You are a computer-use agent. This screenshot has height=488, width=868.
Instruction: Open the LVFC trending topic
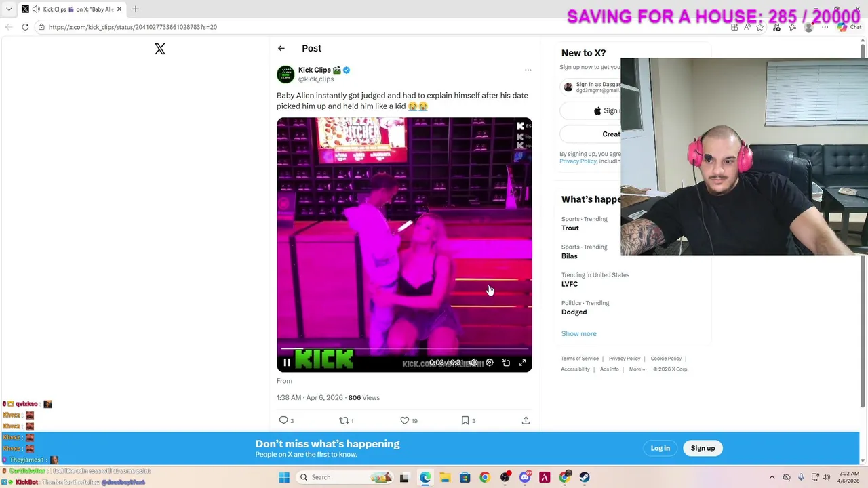pos(569,284)
